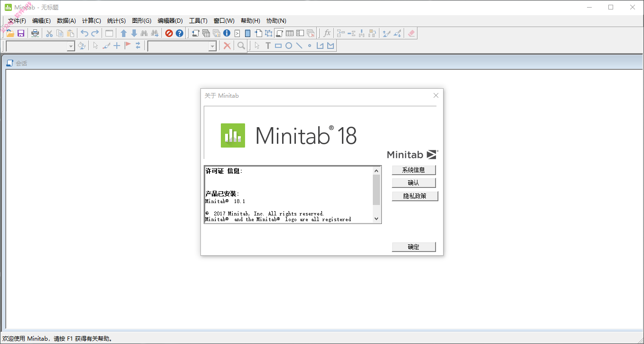Click the Insert Cells icon
The height and width of the screenshot is (344, 644).
pos(341,33)
